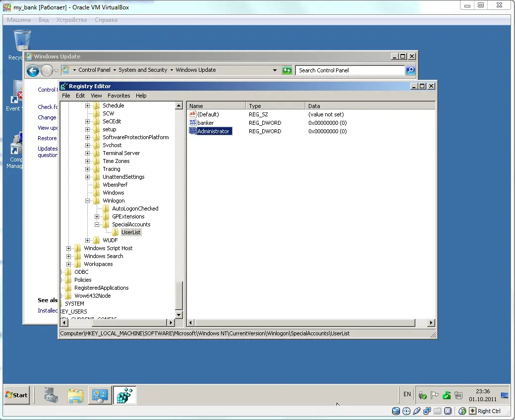The width and height of the screenshot is (515, 420).
Task: Select the AutoLogonChecked key
Action: click(135, 209)
